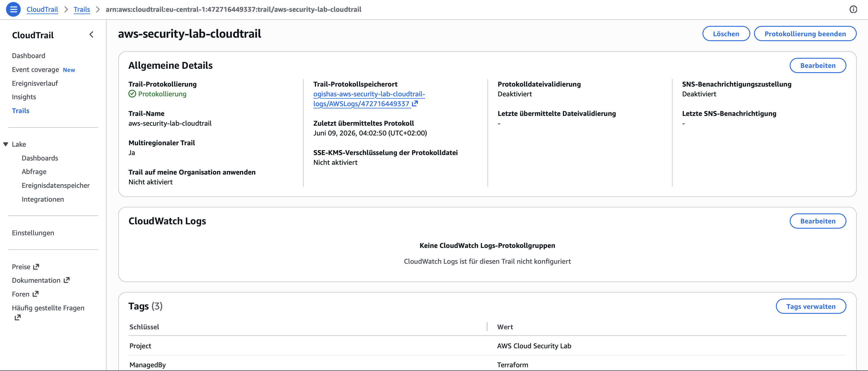
Task: Collapse the Lake section triangle
Action: (6, 144)
